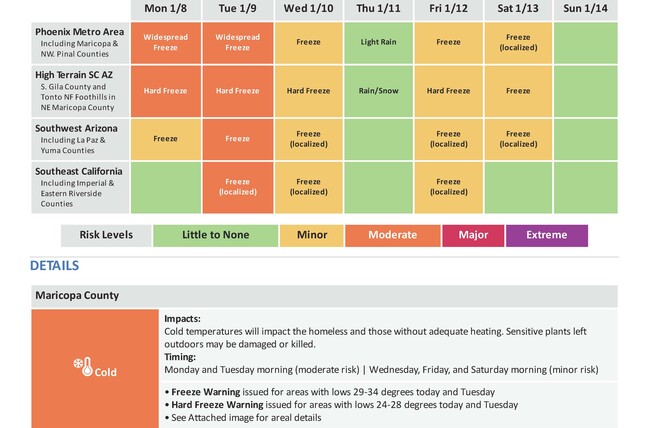This screenshot has height=428, width=650.
Task: Click the Cold thermometer snowflake icon
Action: tap(83, 367)
